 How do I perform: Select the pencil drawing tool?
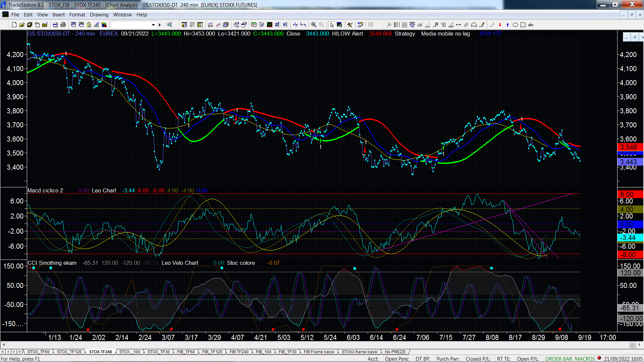click(x=482, y=25)
